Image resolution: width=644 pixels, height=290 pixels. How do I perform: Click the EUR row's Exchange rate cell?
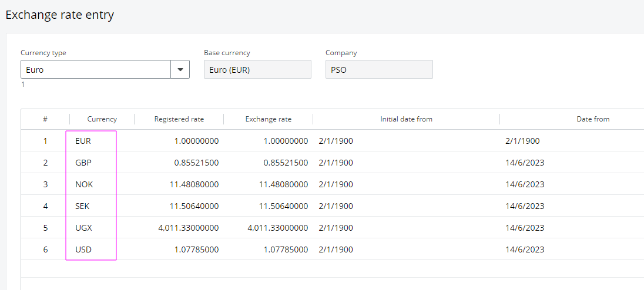pos(268,141)
